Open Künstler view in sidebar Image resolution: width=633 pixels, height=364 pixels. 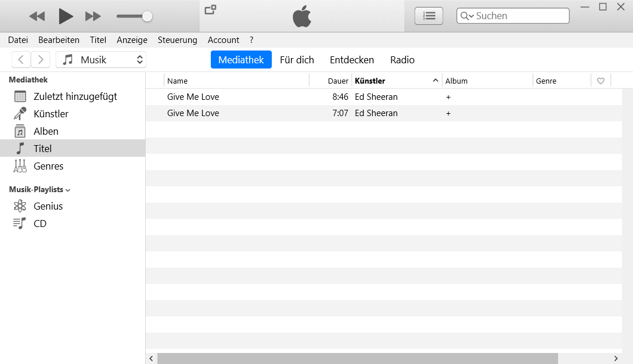click(73, 114)
